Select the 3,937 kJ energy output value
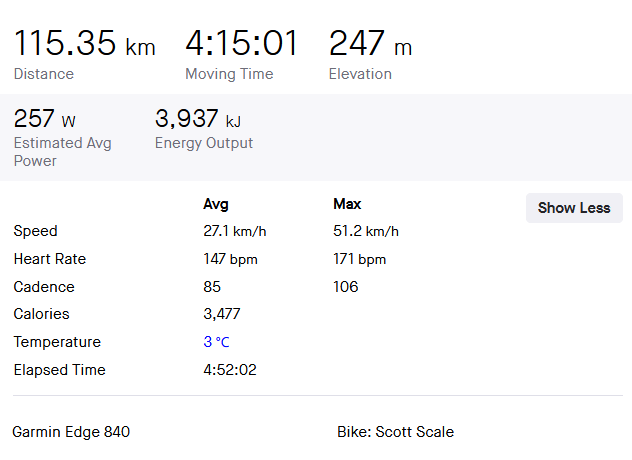The height and width of the screenshot is (460, 632). tap(198, 119)
